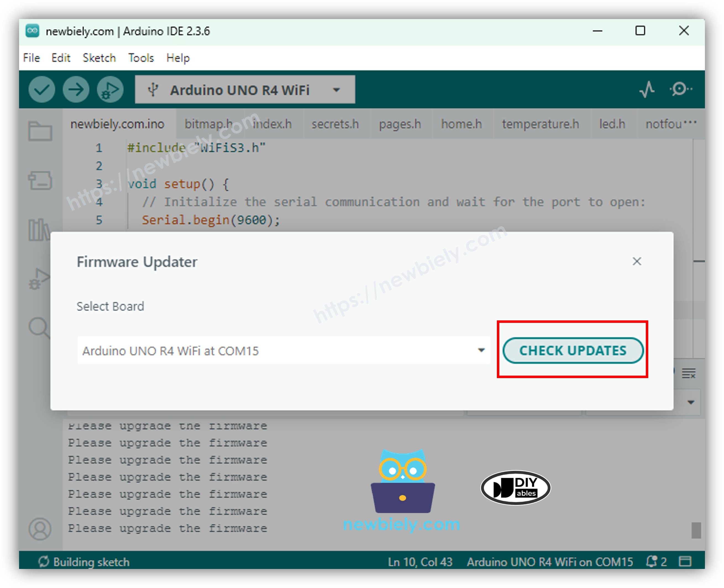Open the Serial Plotter icon
The image size is (724, 588).
(647, 89)
